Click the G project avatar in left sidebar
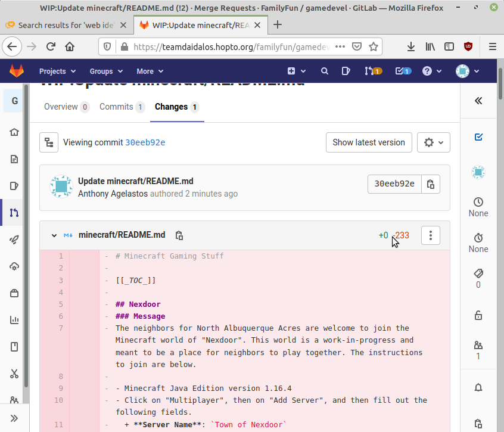Screen dimensions: 504x432 (14, 101)
